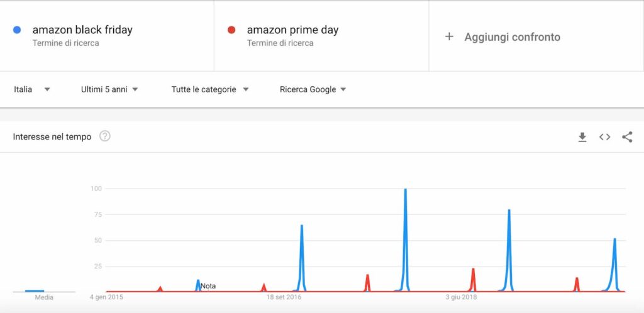Open embed code icon for chart
Viewport: 644px width, 313px height.
[604, 137]
